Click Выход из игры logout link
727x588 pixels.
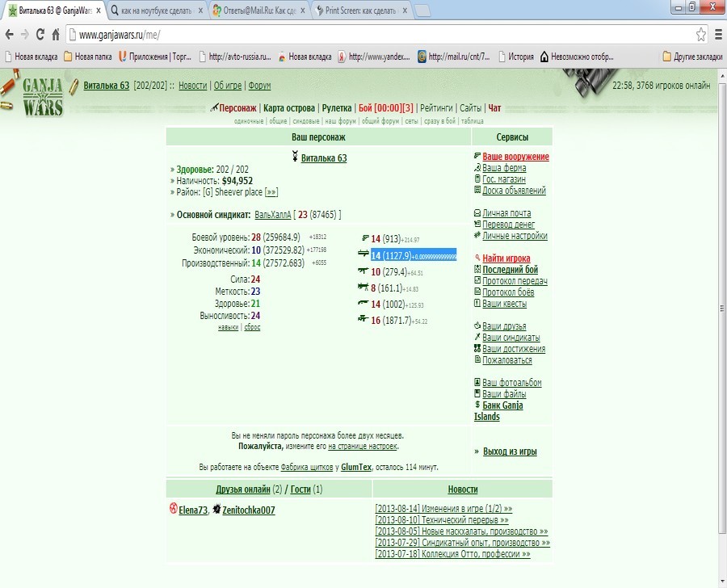(x=510, y=451)
